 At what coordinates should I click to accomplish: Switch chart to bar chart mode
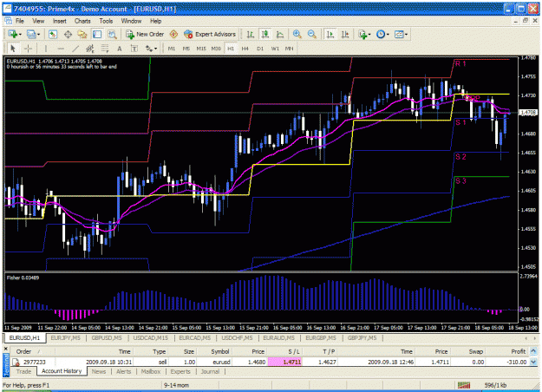251,34
